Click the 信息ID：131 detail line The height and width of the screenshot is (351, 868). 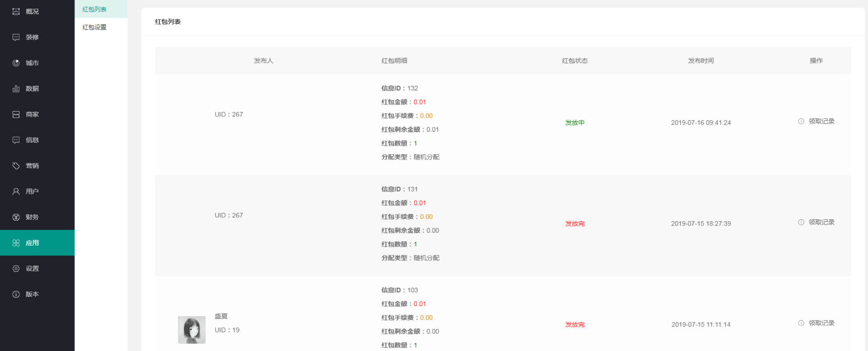400,190
